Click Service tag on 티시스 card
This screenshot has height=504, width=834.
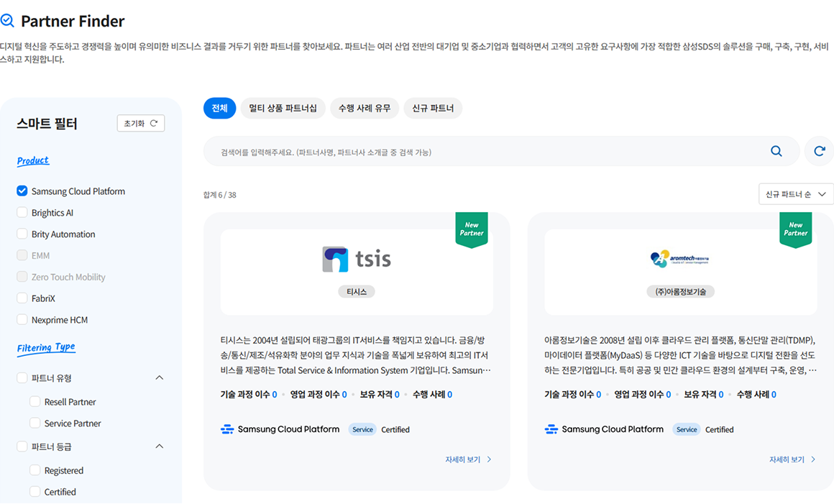point(363,429)
